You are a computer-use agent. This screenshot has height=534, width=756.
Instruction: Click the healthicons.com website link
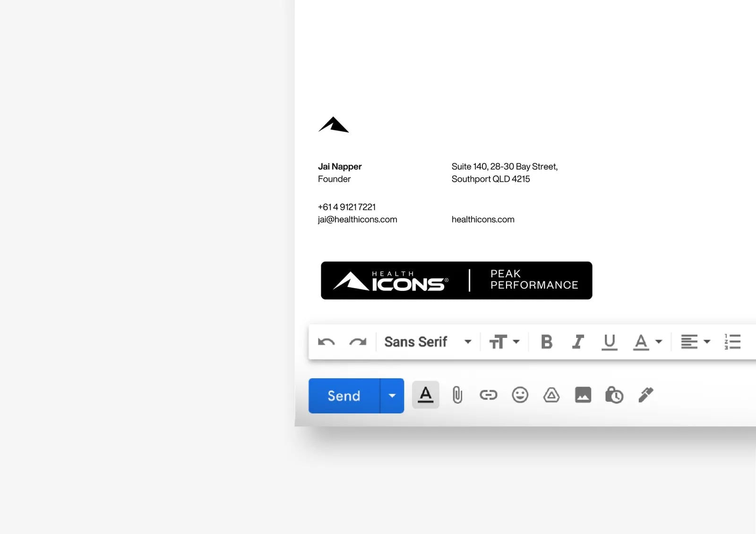483,220
